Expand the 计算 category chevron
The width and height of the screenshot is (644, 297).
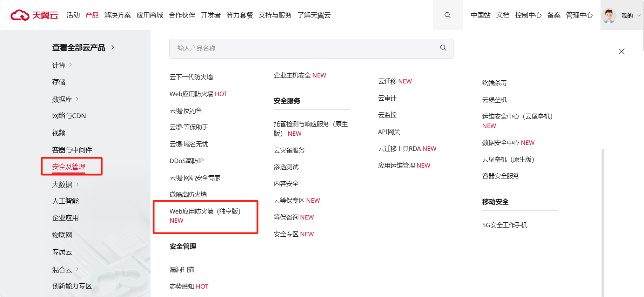point(71,65)
